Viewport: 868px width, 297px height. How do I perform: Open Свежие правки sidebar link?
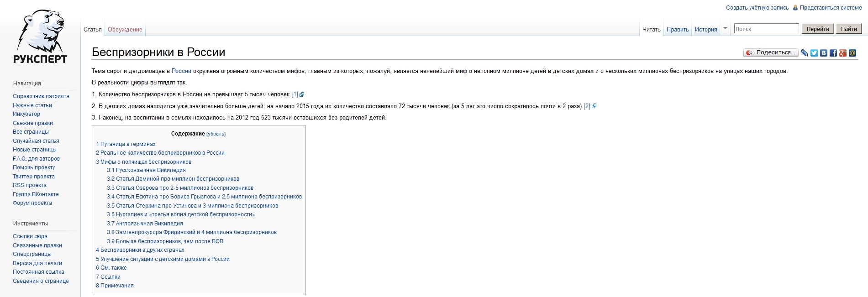33,123
